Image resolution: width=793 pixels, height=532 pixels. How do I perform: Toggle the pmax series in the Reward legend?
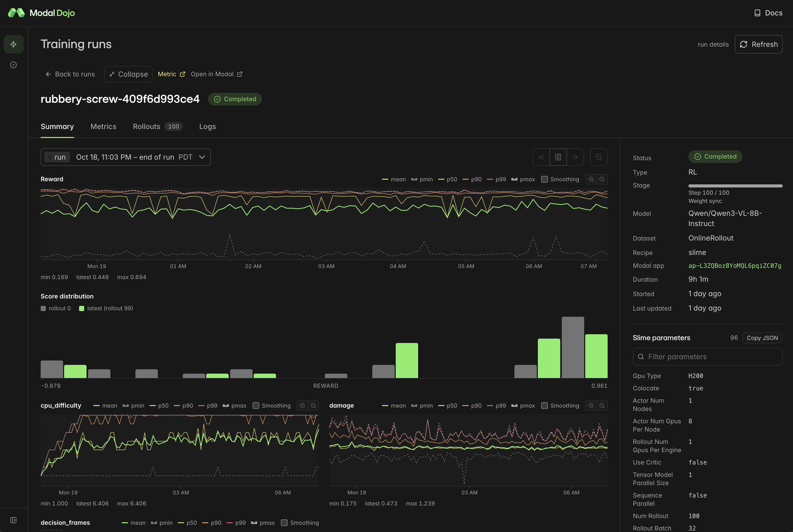click(523, 179)
